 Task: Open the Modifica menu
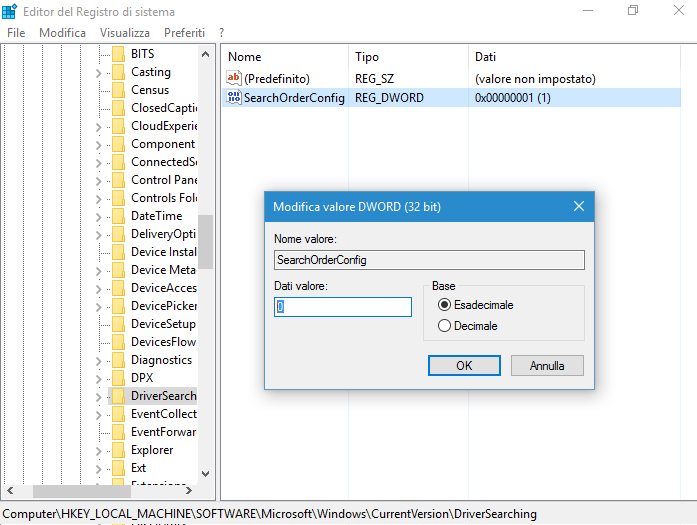62,33
